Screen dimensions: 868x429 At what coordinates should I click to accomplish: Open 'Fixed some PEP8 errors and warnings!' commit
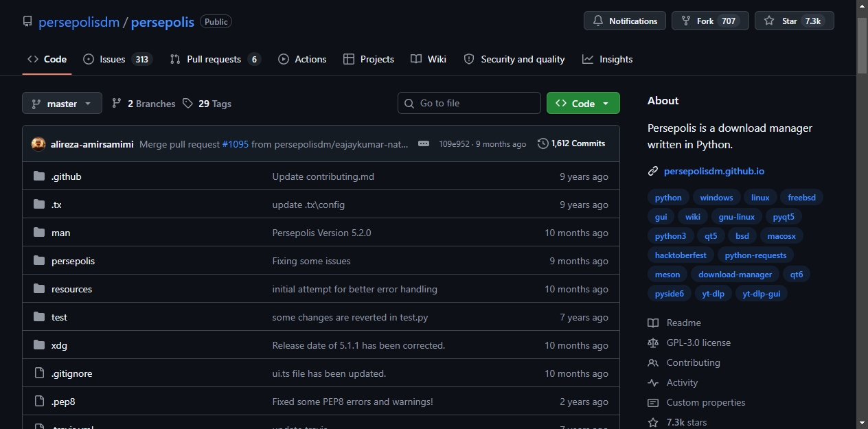(352, 402)
